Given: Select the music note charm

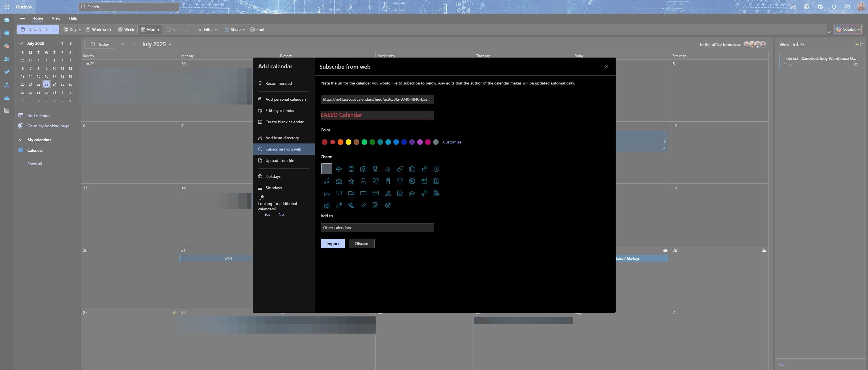Looking at the screenshot, I should tap(326, 181).
